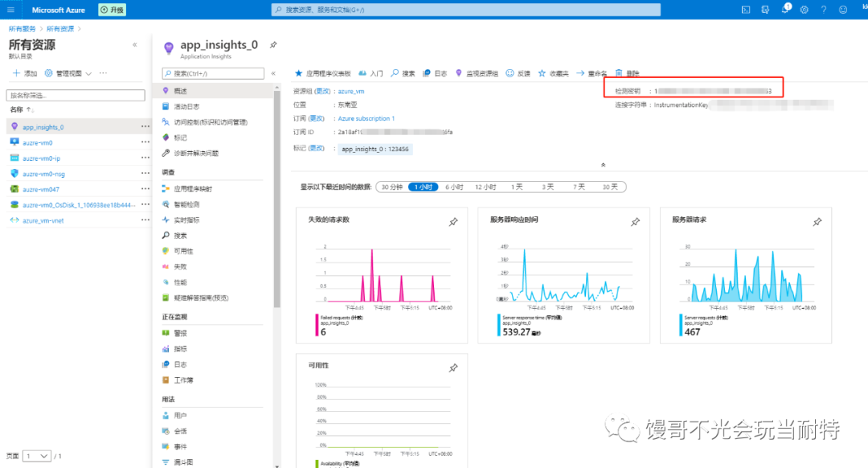Image resolution: width=868 pixels, height=468 pixels.
Task: Click the 升级 upgrade button
Action: 113,10
